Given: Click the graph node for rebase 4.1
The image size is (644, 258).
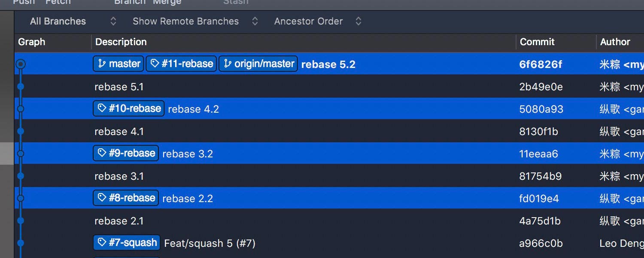Looking at the screenshot, I should click(x=20, y=131).
